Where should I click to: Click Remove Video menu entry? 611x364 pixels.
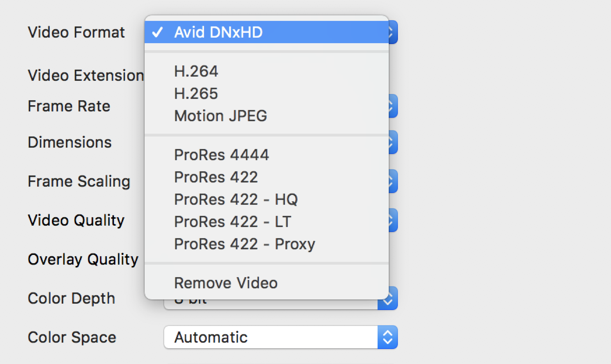[266, 283]
